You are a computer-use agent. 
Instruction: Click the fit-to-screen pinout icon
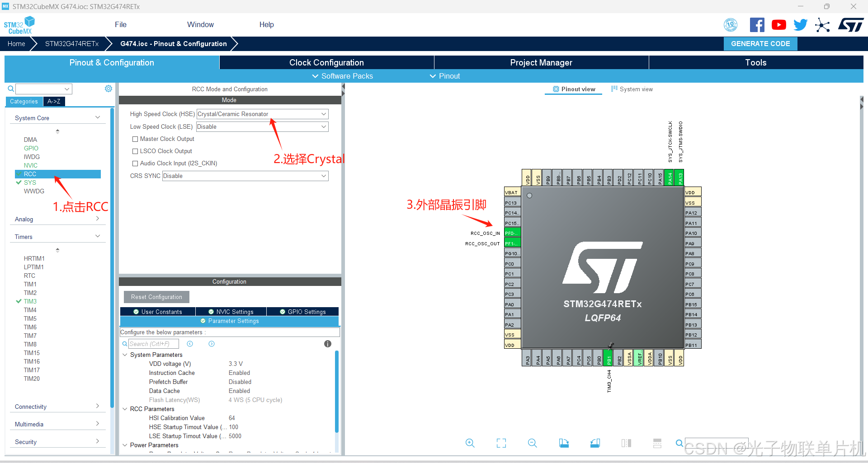501,443
